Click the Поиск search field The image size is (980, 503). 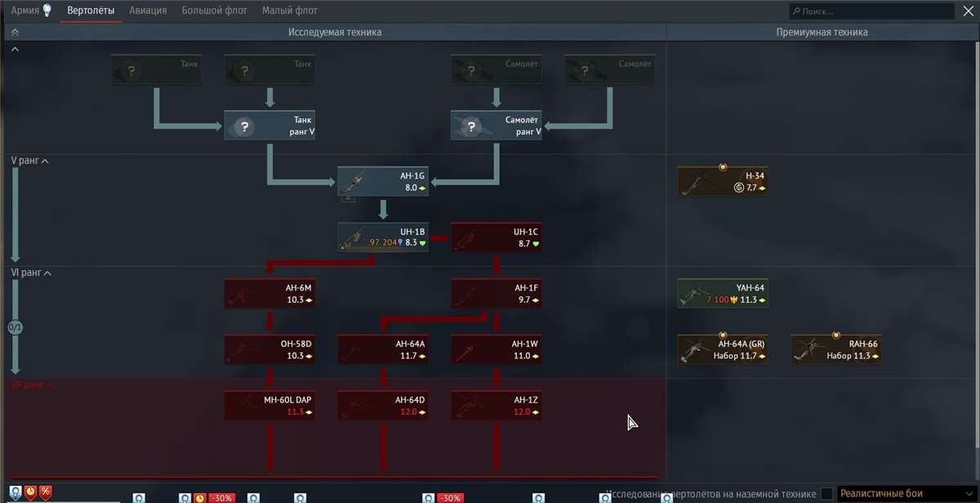[x=874, y=11]
